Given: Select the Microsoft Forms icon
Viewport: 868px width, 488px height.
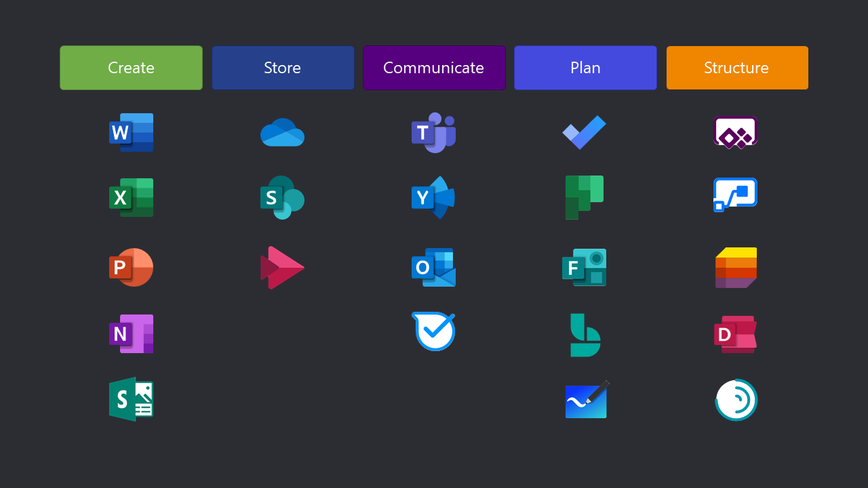Looking at the screenshot, I should click(x=585, y=267).
